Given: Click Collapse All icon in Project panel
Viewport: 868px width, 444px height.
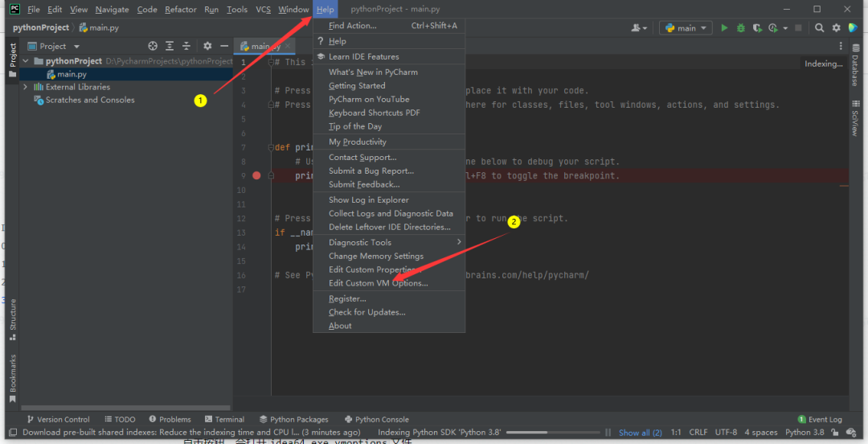Looking at the screenshot, I should click(x=186, y=46).
